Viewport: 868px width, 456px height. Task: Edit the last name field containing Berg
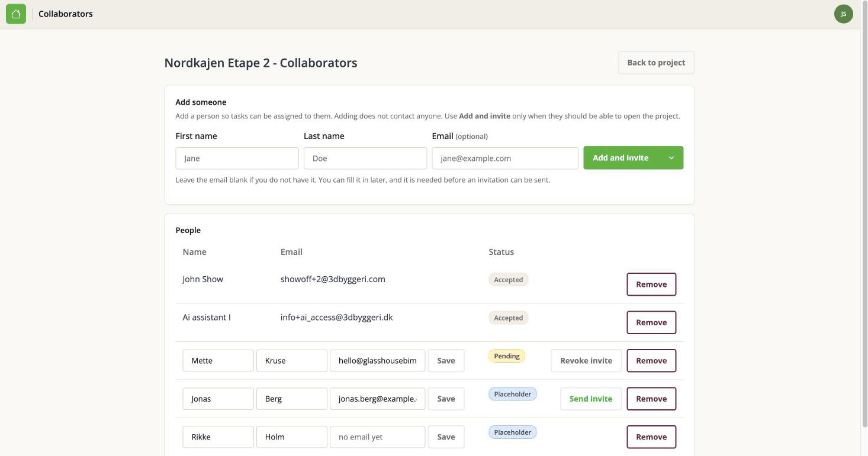point(292,399)
